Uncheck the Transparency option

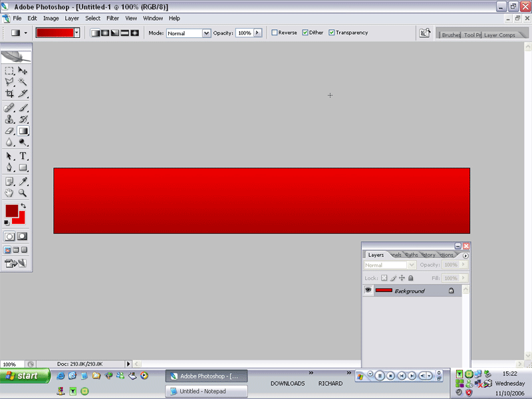(331, 33)
